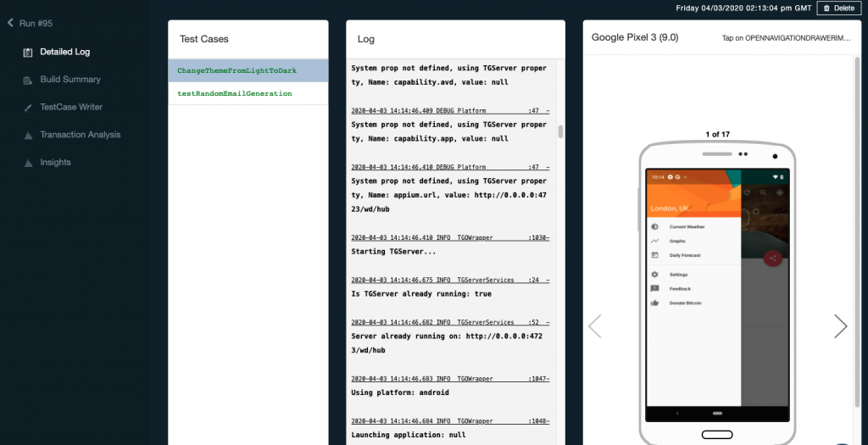This screenshot has height=445, width=868.
Task: Click the Detailed Log clipboard icon
Action: [x=28, y=53]
